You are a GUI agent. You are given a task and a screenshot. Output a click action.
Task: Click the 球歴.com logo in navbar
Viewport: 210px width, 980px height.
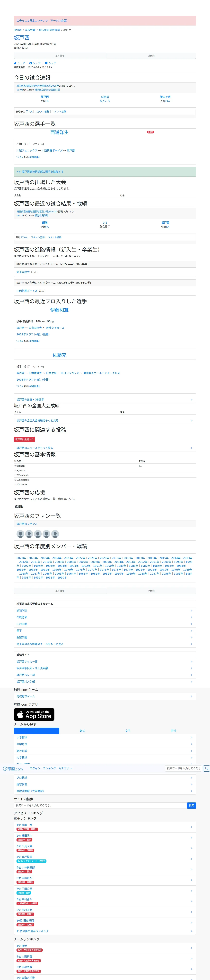(13, 768)
